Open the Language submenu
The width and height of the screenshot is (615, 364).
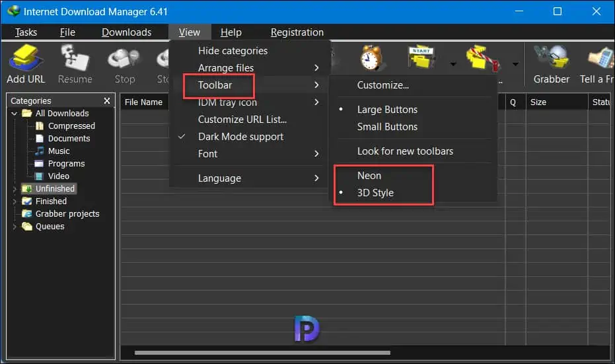click(x=250, y=178)
